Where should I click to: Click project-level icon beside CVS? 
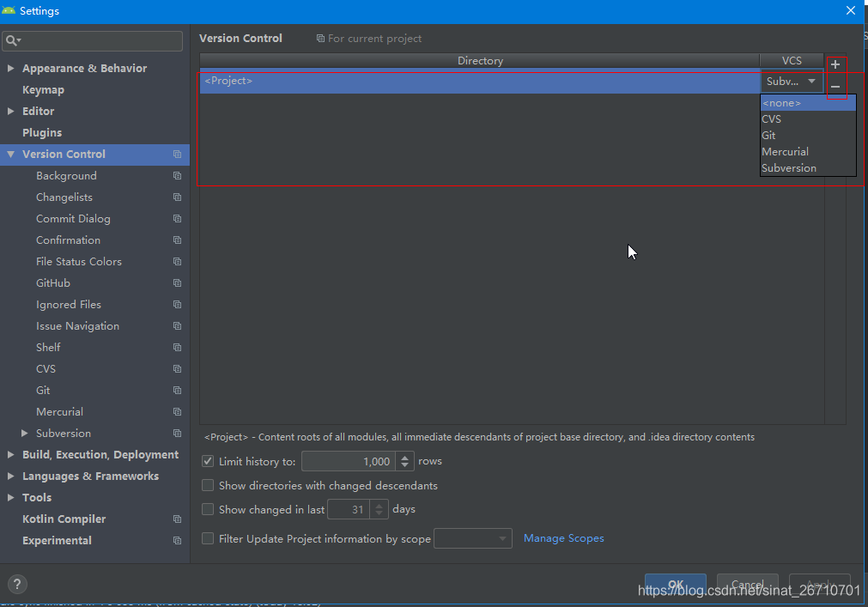click(177, 368)
